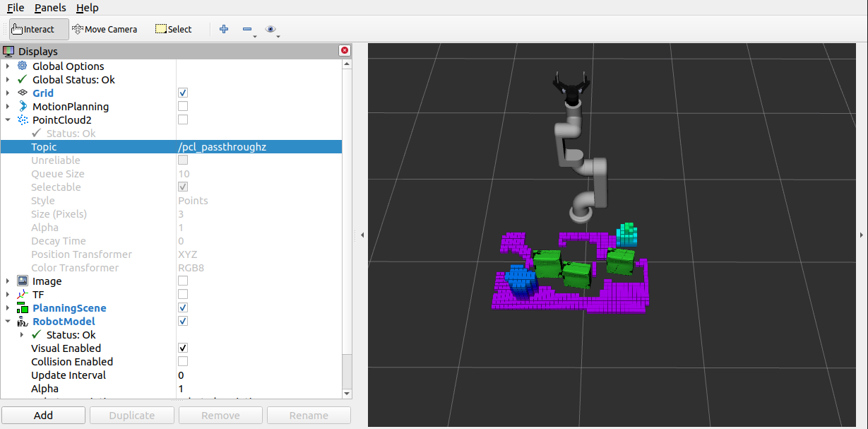Click the Add display button
This screenshot has width=868, height=429.
coord(43,415)
